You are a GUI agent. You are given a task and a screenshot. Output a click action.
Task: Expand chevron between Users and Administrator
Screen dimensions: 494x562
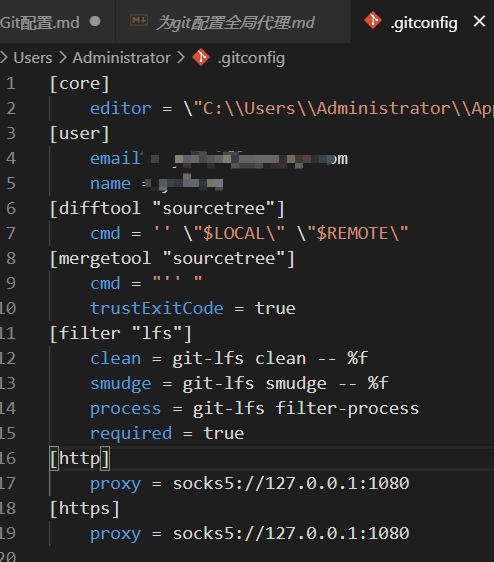(63, 58)
